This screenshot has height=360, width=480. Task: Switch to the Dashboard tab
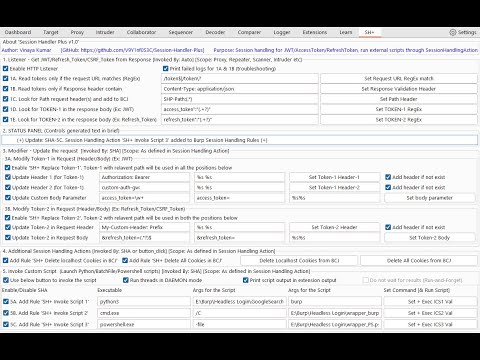[18, 32]
